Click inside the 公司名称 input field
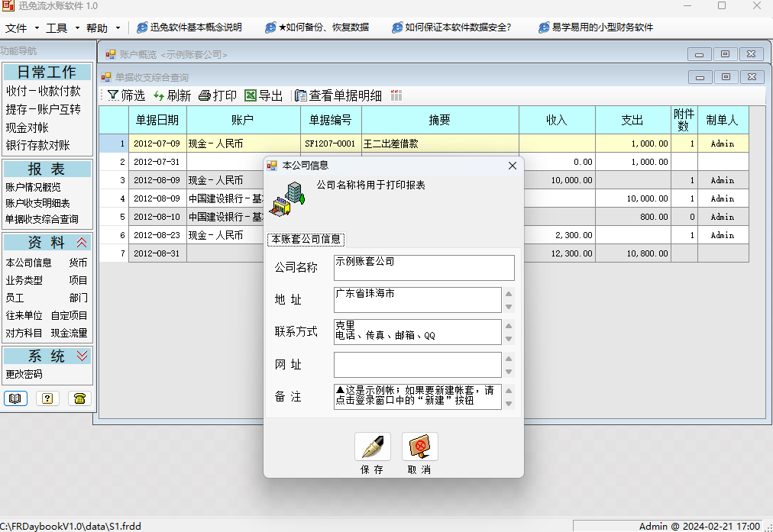Image resolution: width=773 pixels, height=532 pixels. [x=424, y=267]
